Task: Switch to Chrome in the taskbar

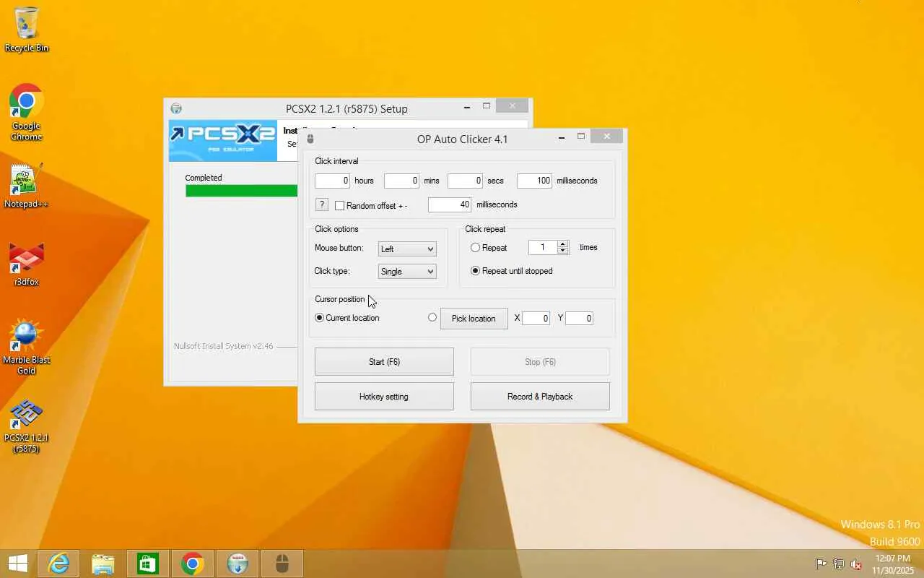Action: click(193, 564)
